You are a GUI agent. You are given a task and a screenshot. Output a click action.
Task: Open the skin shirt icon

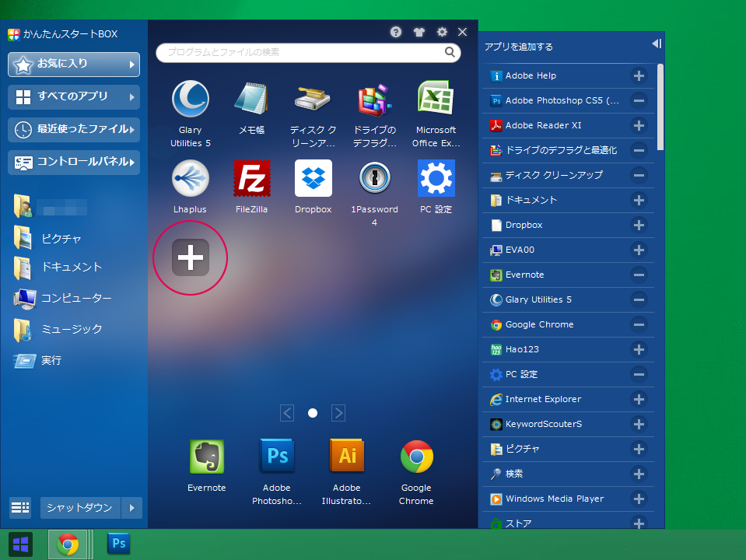[x=419, y=32]
